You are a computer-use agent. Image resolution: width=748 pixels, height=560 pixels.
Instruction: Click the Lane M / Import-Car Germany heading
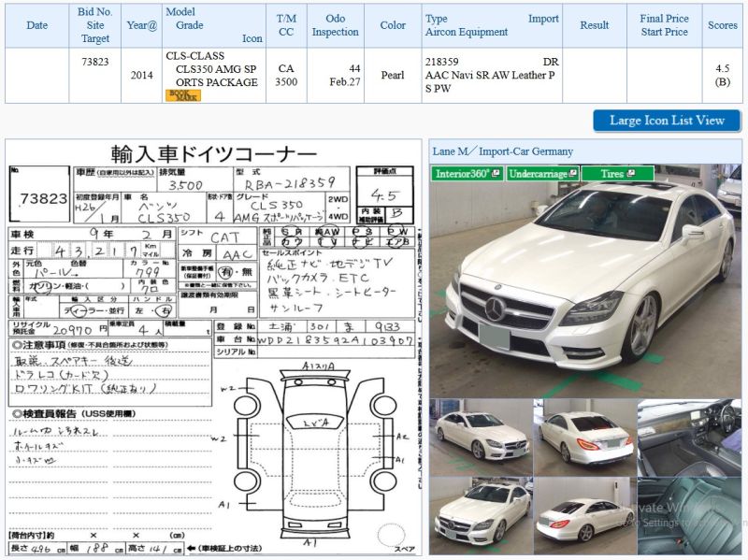tap(502, 151)
